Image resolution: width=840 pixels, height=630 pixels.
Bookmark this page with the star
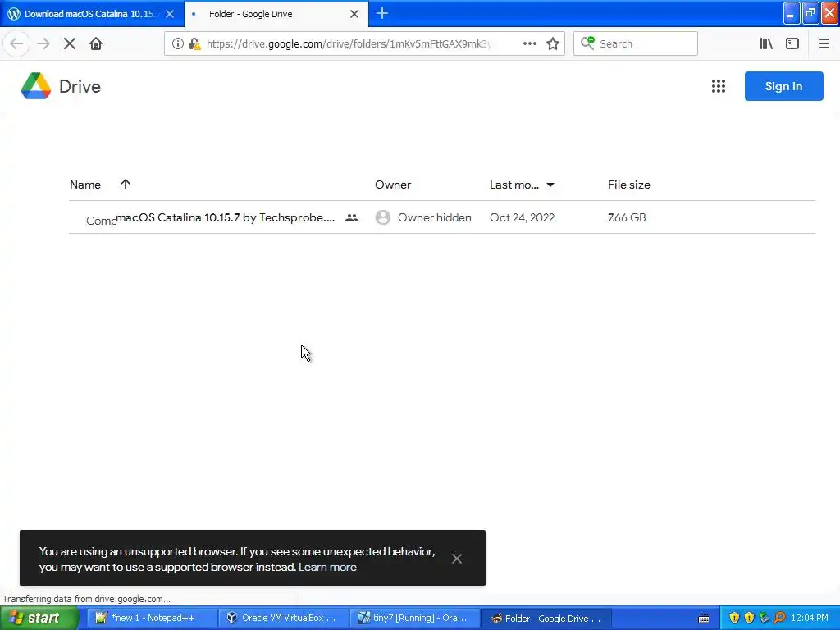click(x=553, y=43)
